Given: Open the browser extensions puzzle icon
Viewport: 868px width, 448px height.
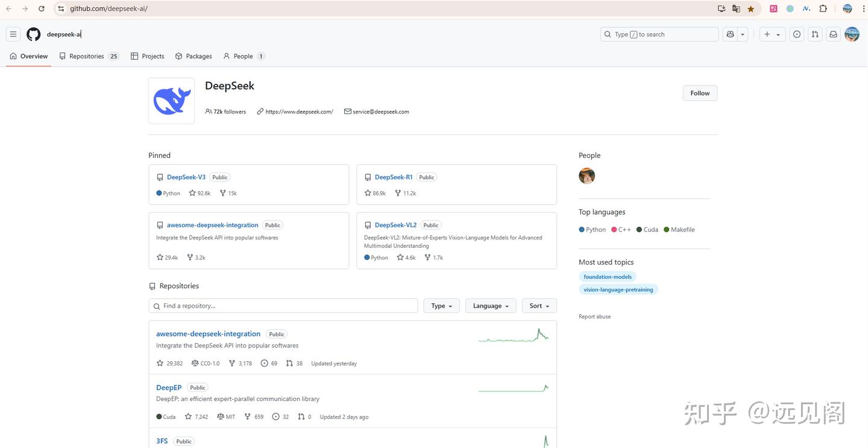Looking at the screenshot, I should (x=823, y=8).
